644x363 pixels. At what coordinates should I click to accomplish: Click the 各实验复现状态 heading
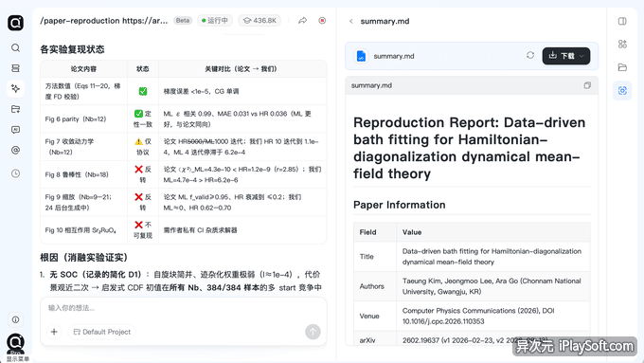pos(72,49)
